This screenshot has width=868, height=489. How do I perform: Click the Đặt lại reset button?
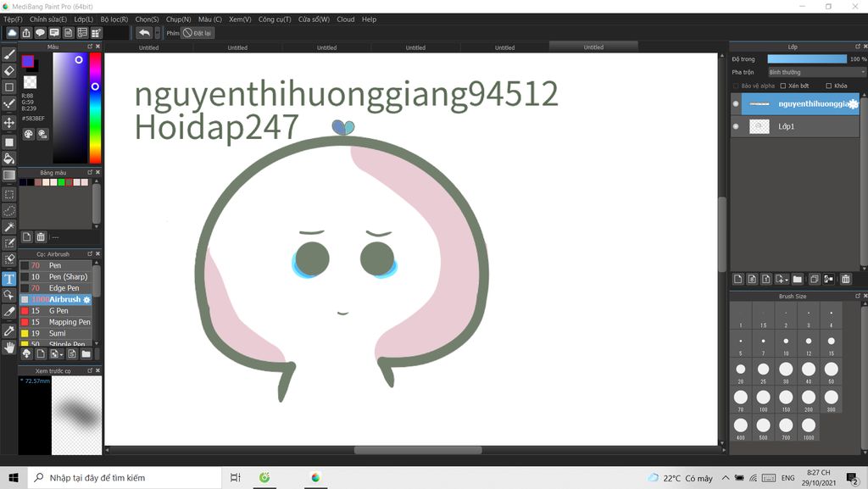pos(198,33)
